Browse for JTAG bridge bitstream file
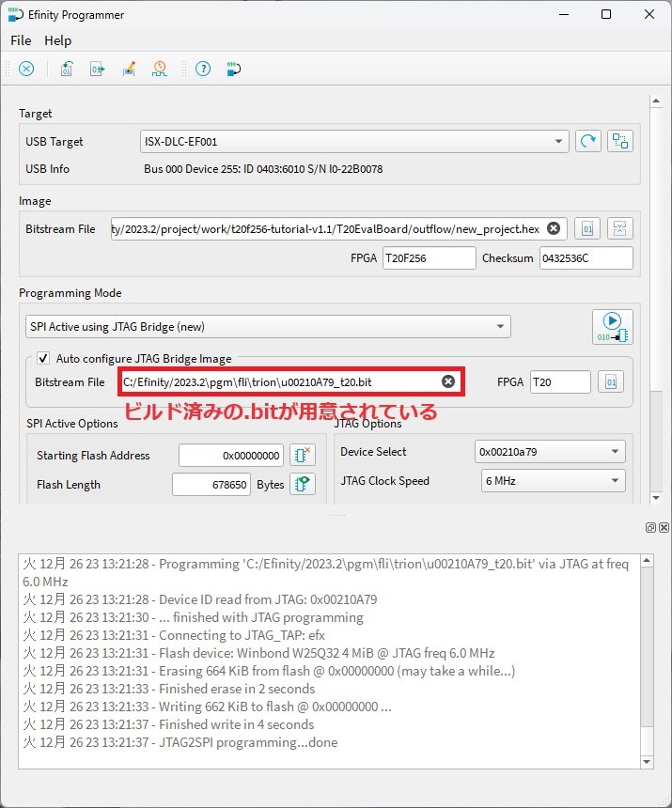Image resolution: width=672 pixels, height=808 pixels. 611,381
